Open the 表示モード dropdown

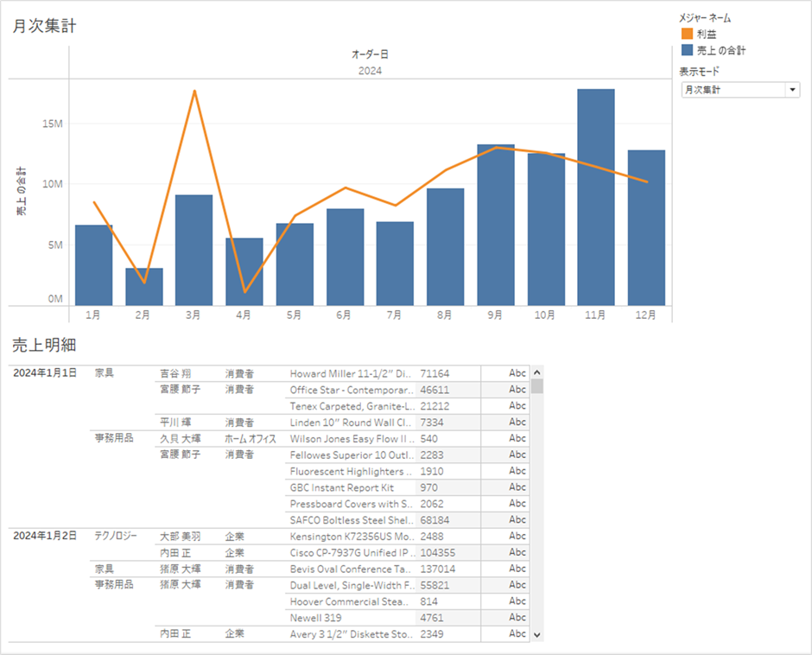coord(740,90)
